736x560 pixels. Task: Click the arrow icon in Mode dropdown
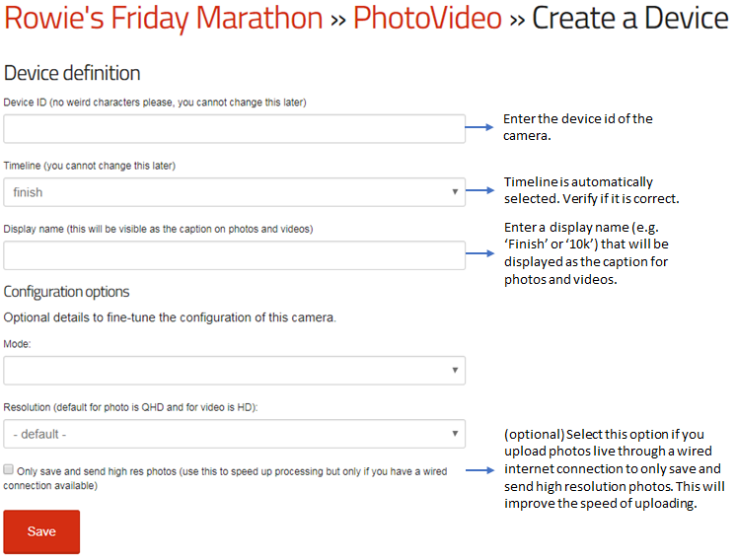click(455, 371)
